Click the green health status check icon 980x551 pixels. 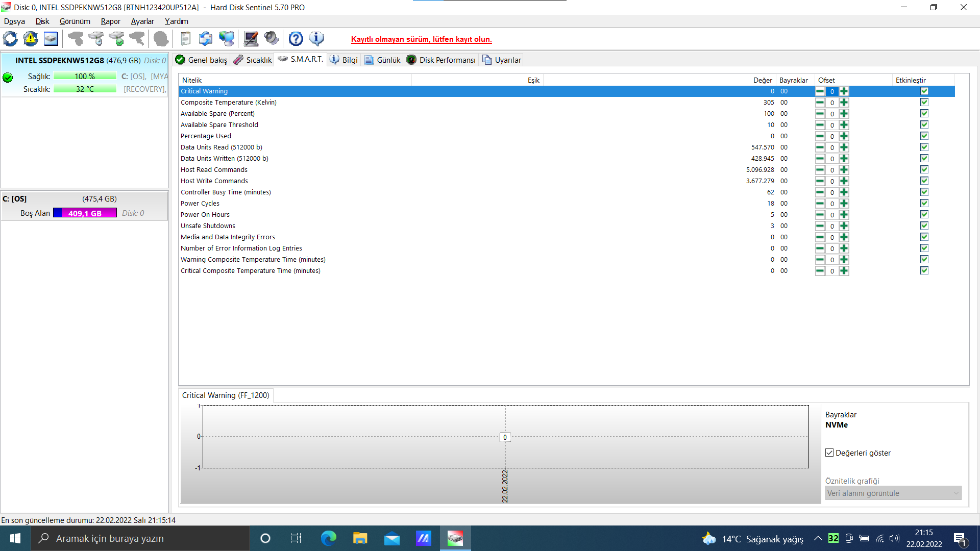8,78
